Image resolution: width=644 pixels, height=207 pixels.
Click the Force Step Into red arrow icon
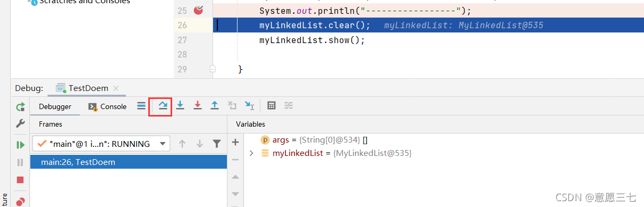point(198,106)
